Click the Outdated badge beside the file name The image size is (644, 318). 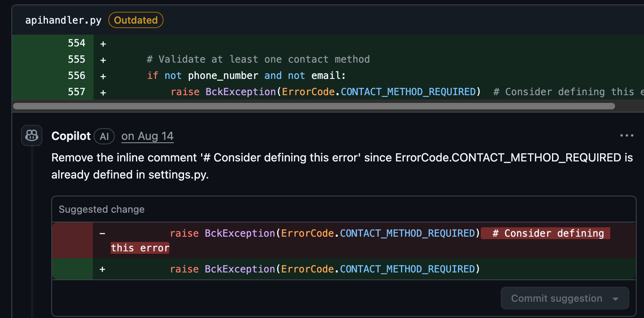click(x=136, y=20)
